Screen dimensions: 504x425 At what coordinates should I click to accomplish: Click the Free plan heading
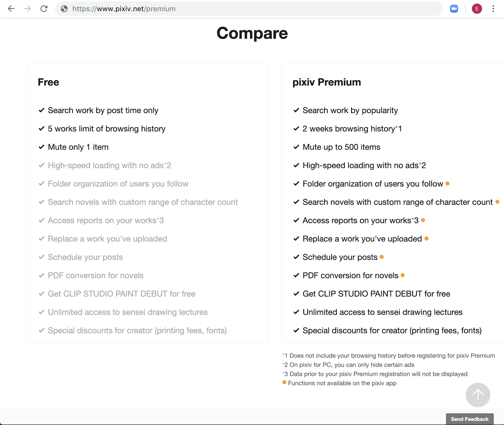pos(49,82)
